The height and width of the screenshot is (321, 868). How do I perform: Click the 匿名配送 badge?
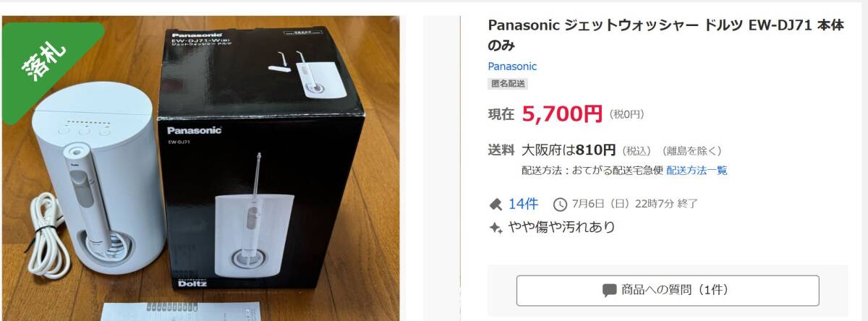point(508,84)
